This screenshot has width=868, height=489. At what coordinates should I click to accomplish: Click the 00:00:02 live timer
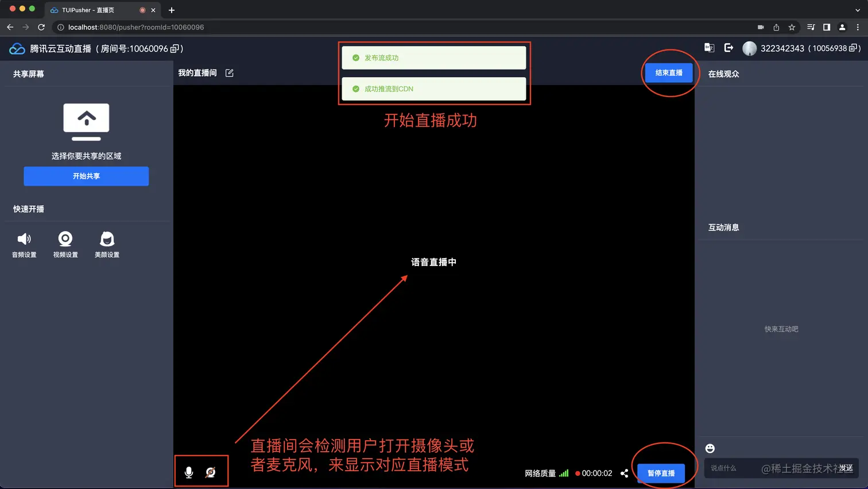tap(597, 473)
